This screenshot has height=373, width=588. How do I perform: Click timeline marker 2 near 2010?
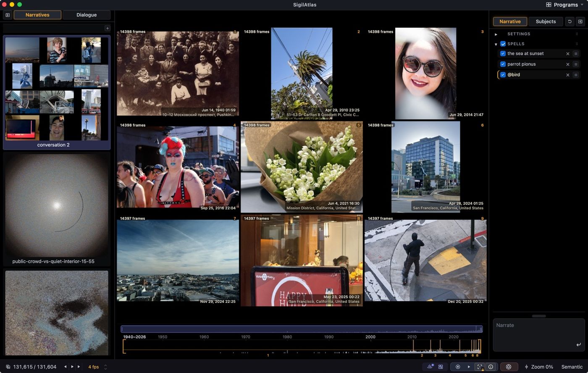pyautogui.click(x=422, y=355)
